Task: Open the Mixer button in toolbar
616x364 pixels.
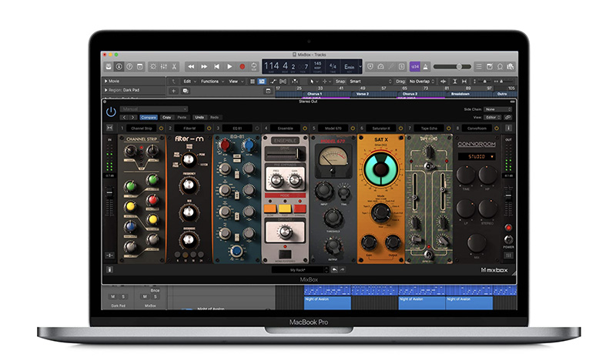Action: [164, 67]
